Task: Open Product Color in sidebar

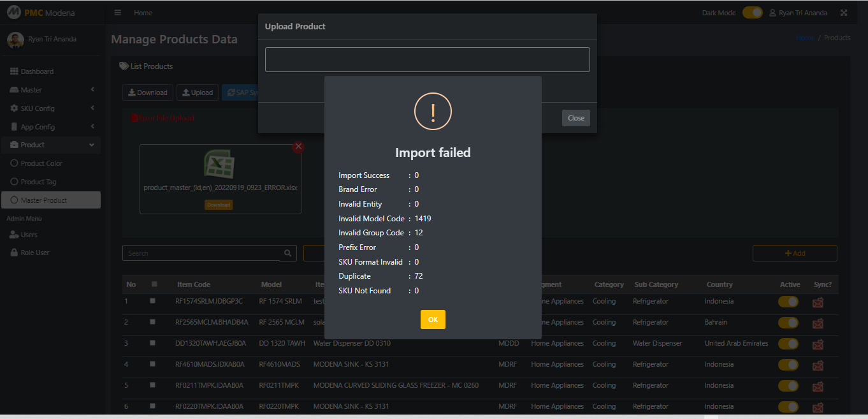Action: (x=41, y=163)
